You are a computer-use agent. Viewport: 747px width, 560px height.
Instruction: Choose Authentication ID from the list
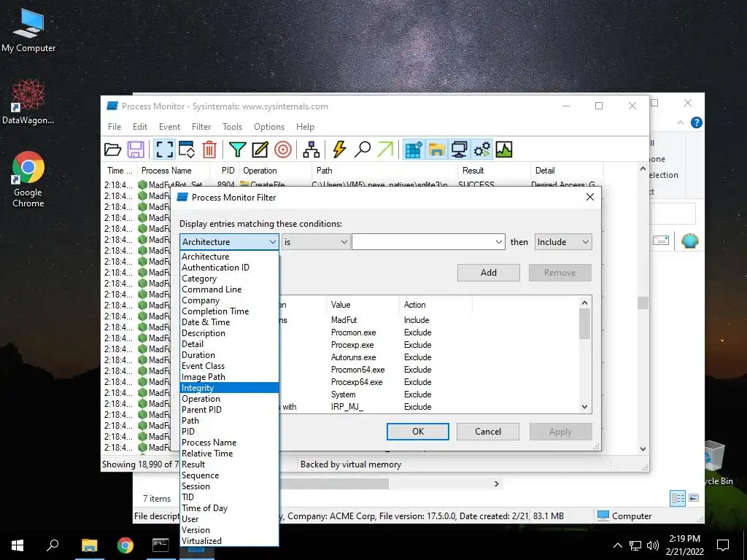tap(229, 267)
